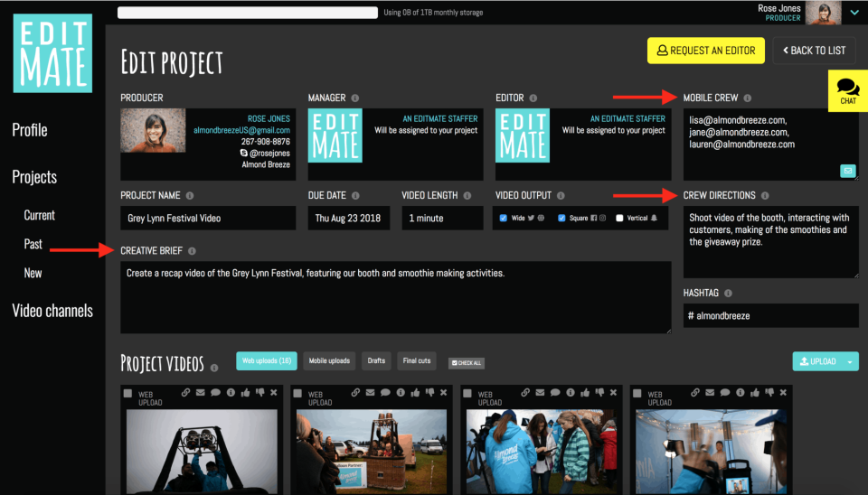Select the balloon basket video checkbox
The height and width of the screenshot is (495, 868).
point(297,393)
